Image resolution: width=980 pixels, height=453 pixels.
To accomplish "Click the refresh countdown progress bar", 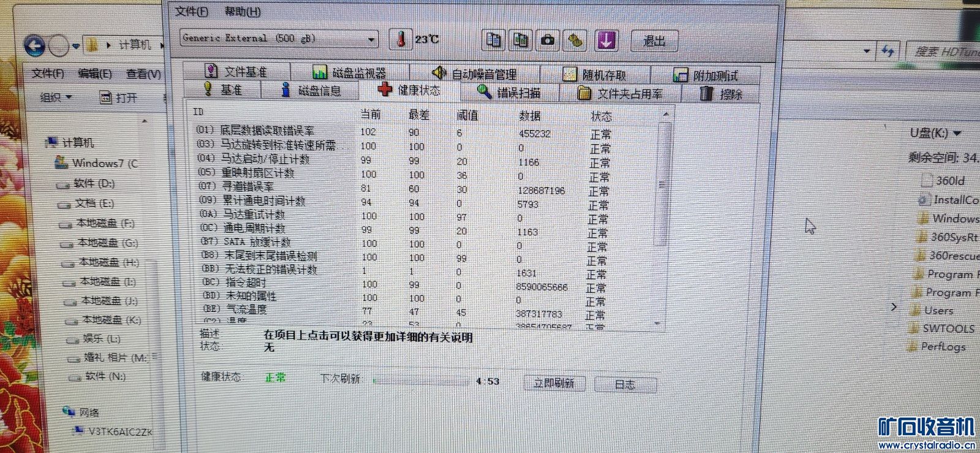I will pyautogui.click(x=421, y=381).
